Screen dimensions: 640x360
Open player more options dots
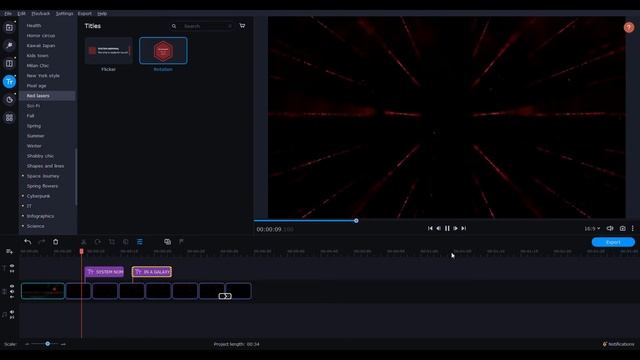(x=633, y=229)
